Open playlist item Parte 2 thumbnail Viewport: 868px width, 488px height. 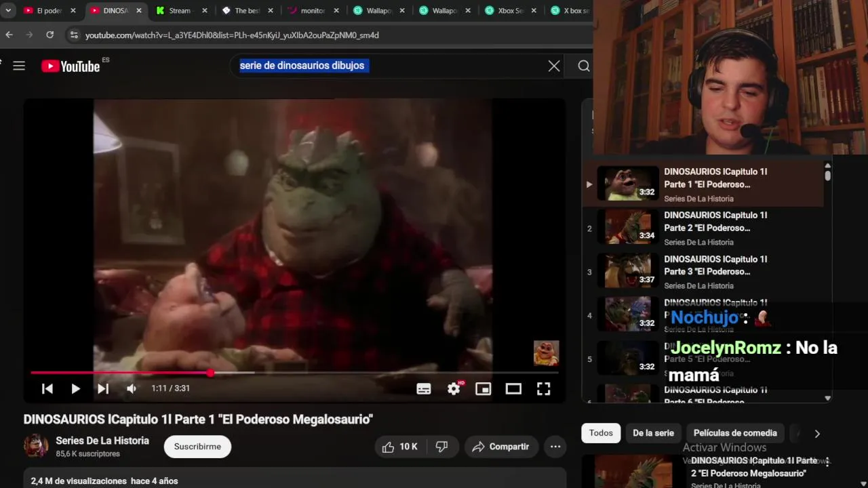coord(627,228)
